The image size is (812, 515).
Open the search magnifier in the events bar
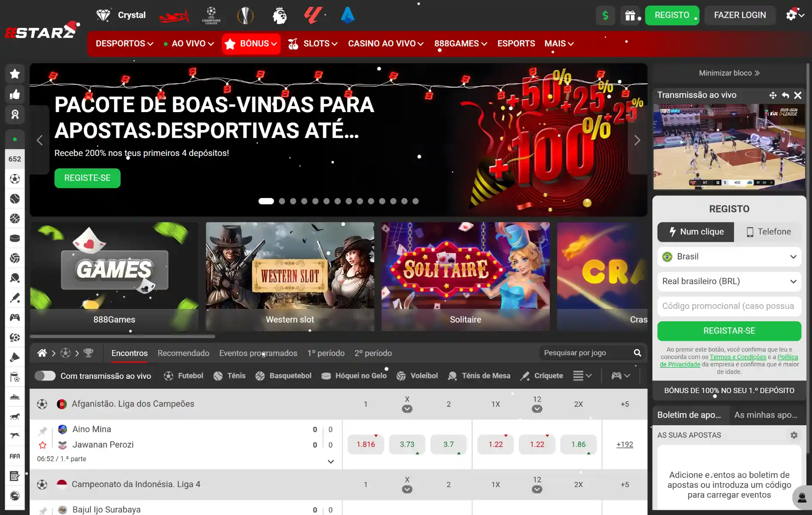638,353
